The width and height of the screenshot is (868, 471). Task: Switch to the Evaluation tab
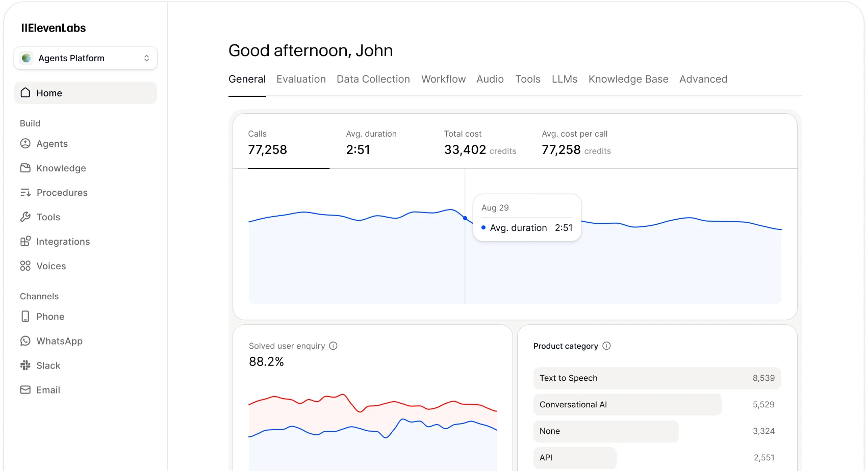[301, 79]
